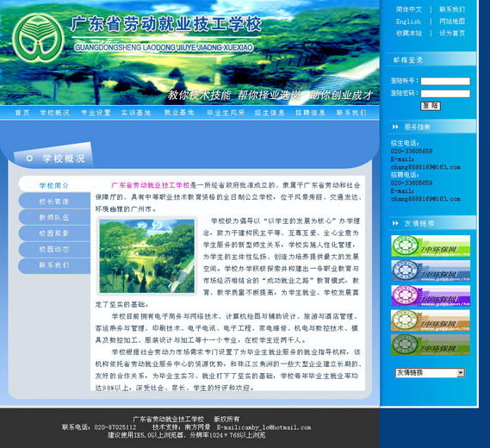Image resolution: width=490 pixels, height=448 pixels.
Task: Click the 服务指南 double-arrow icon
Action: [395, 127]
